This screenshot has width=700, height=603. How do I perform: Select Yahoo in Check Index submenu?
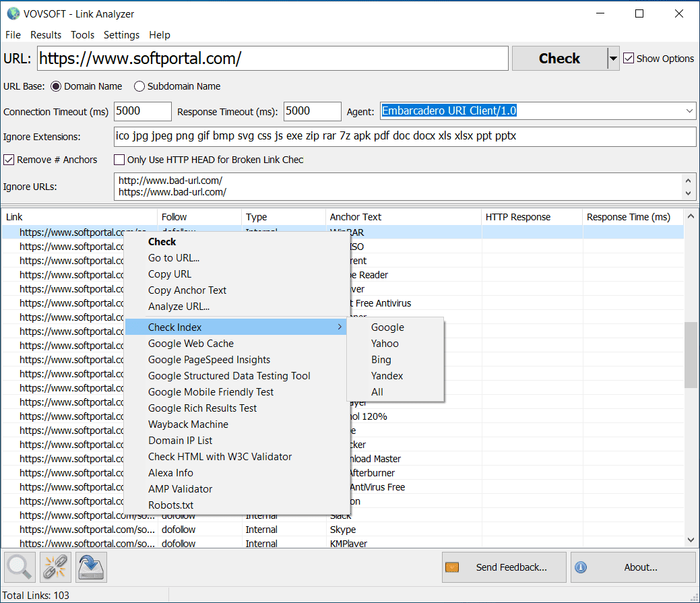click(395, 344)
